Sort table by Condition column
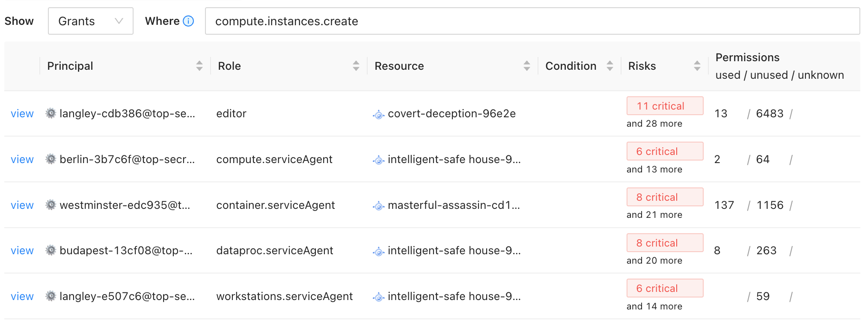The width and height of the screenshot is (868, 333). (x=610, y=66)
